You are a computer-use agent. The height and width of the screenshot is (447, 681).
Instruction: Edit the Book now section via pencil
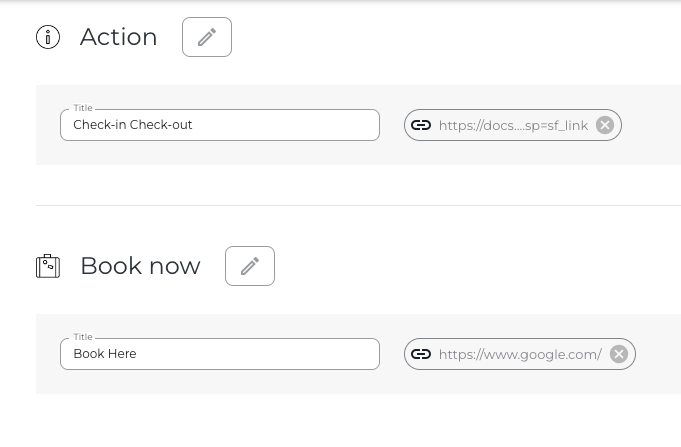tap(250, 266)
